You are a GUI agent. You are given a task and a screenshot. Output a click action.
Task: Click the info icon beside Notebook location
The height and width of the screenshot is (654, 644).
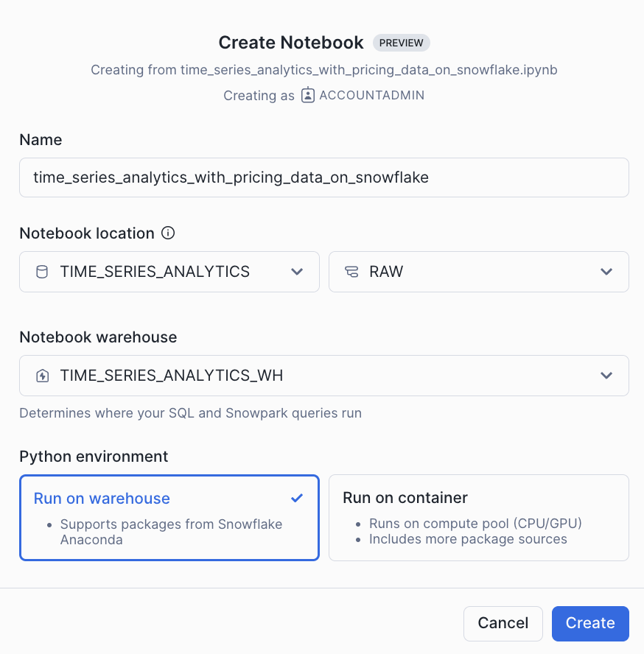(168, 233)
